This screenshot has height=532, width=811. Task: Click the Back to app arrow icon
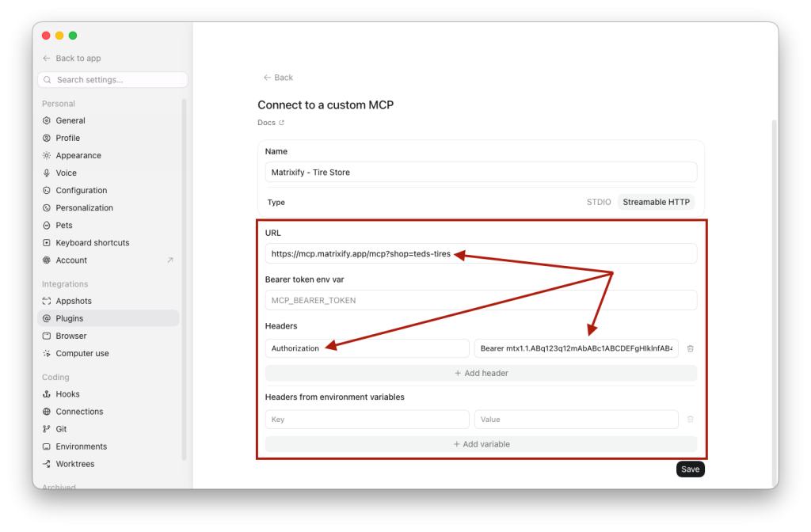[47, 59]
